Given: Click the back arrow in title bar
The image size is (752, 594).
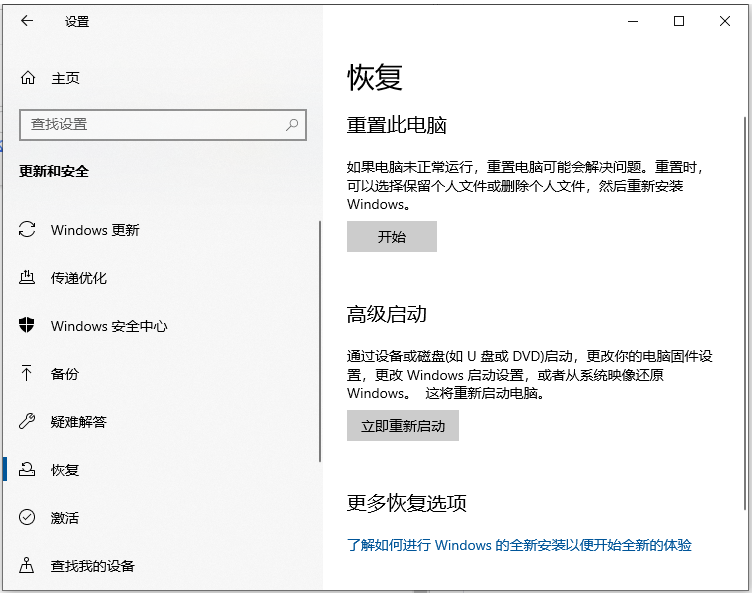Looking at the screenshot, I should pos(27,21).
